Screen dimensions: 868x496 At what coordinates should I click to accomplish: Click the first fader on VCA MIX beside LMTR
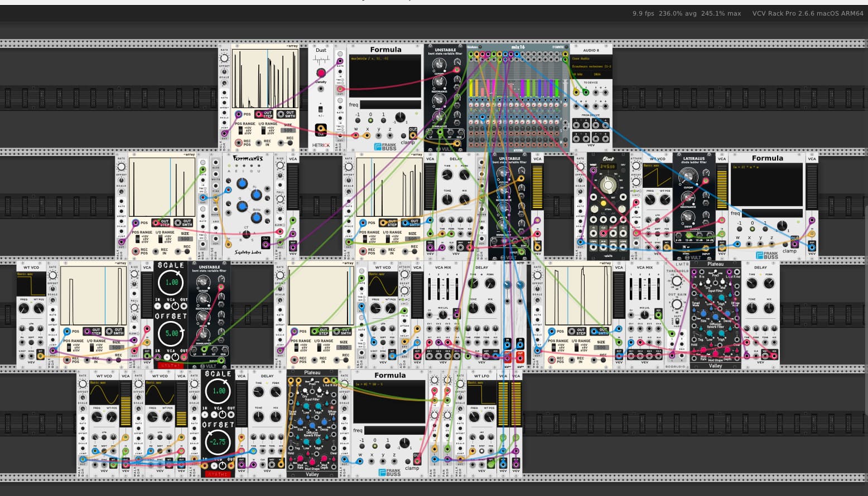coord(631,289)
